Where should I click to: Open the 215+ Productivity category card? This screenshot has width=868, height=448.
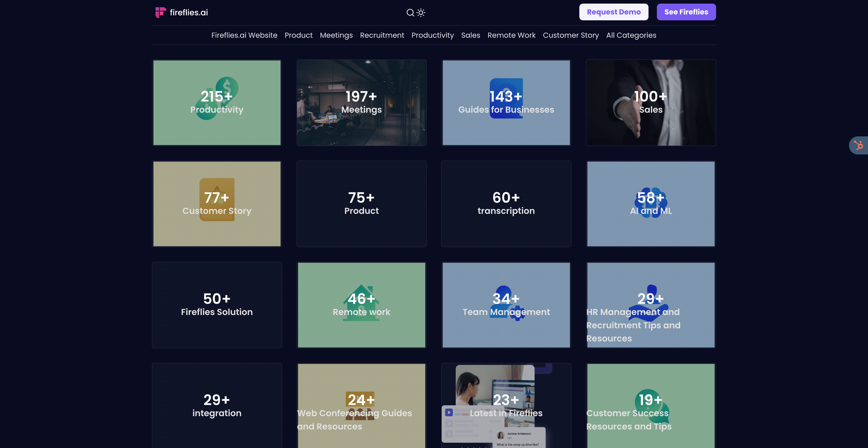[217, 103]
